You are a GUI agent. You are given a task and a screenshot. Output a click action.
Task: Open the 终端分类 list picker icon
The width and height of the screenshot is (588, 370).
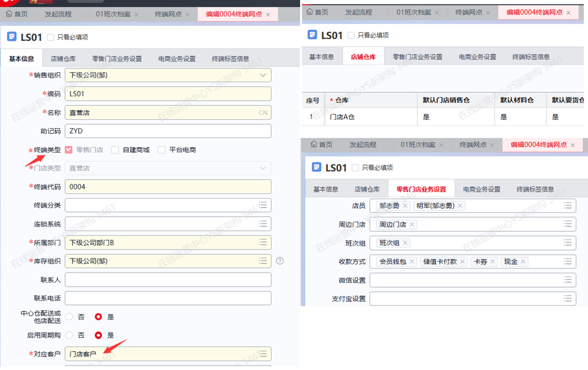tap(263, 205)
